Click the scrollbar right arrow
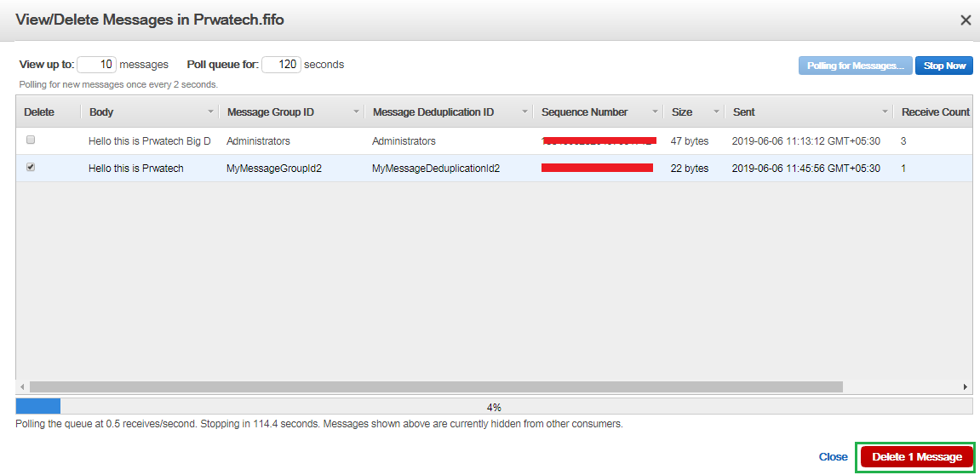Screen dimensions: 980x475 [x=966, y=386]
